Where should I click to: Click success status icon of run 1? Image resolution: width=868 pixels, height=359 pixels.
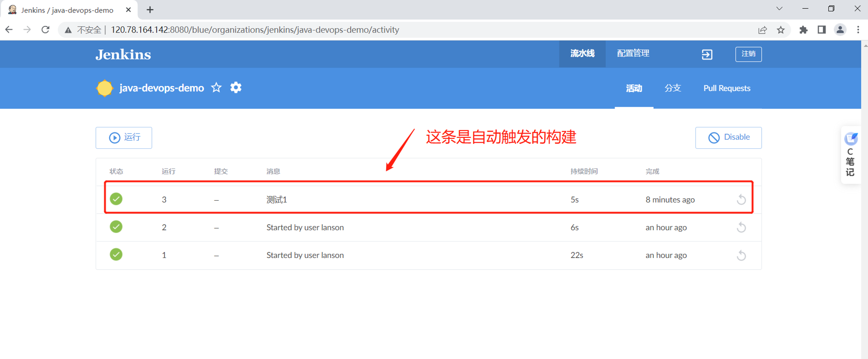pyautogui.click(x=116, y=255)
